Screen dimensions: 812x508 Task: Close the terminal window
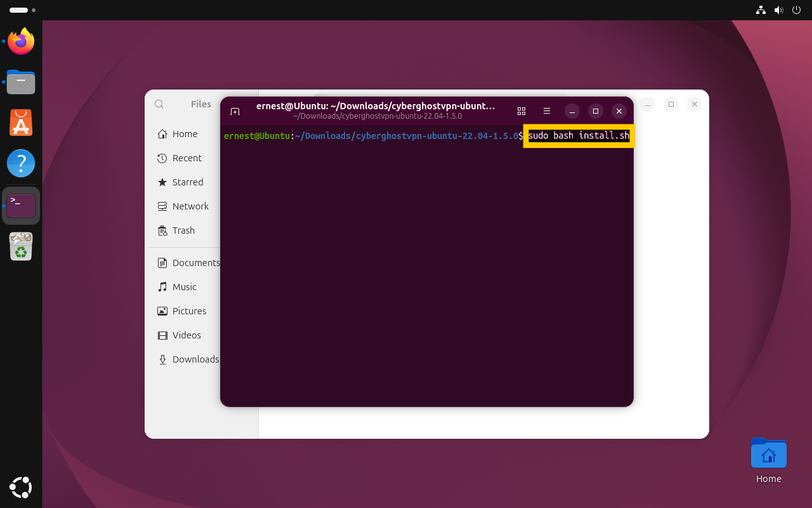(x=619, y=111)
